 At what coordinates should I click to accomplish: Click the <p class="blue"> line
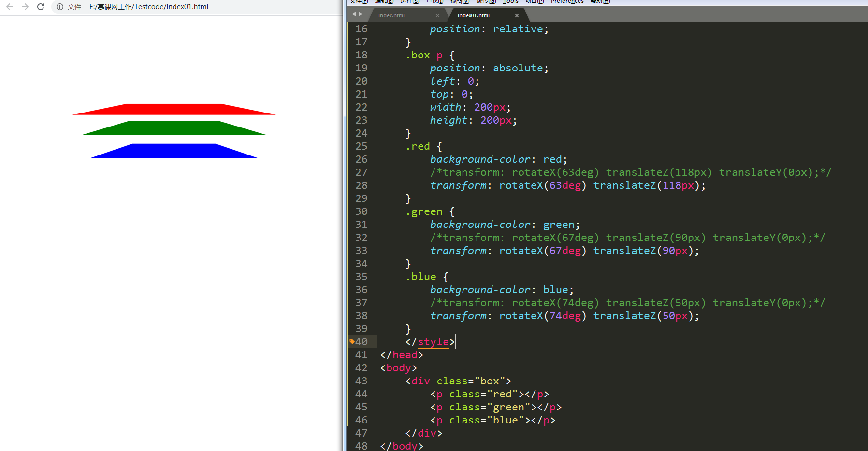click(x=492, y=420)
